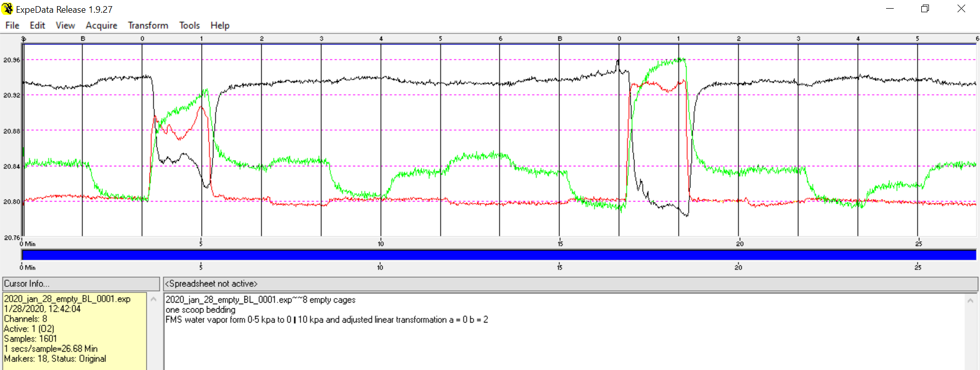The image size is (980, 370).
Task: Click the Active: 1 (O2) line
Action: click(x=29, y=329)
